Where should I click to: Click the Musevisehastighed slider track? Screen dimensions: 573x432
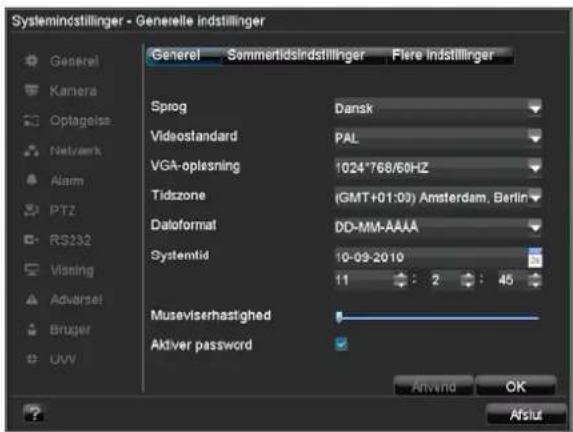(x=438, y=318)
